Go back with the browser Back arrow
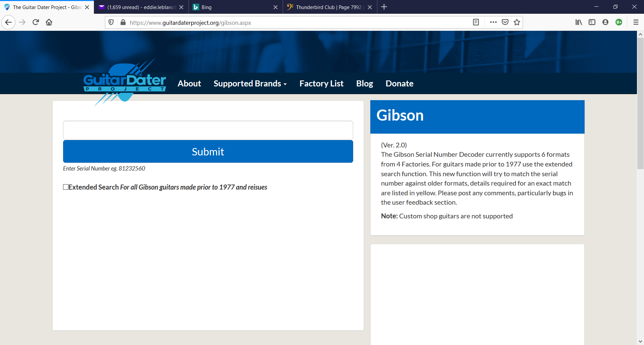The width and height of the screenshot is (644, 345). pyautogui.click(x=8, y=22)
